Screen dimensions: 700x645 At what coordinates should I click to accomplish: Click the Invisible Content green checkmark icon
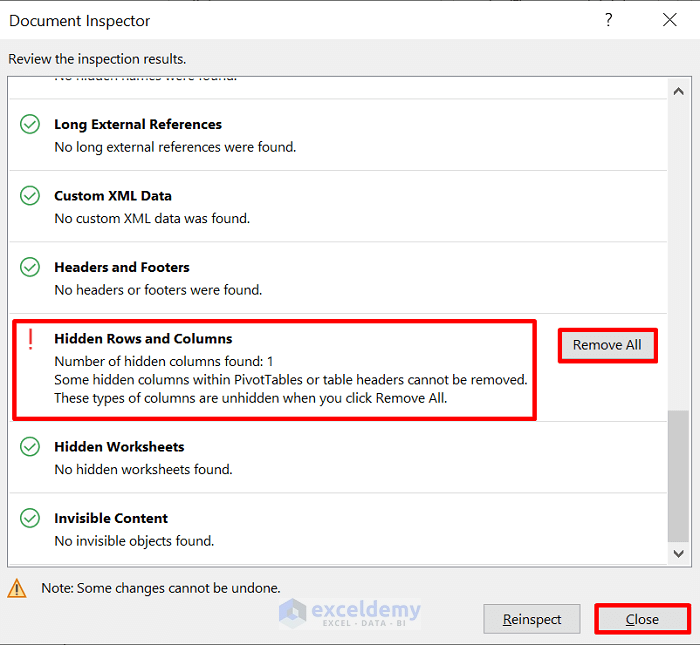[x=30, y=519]
